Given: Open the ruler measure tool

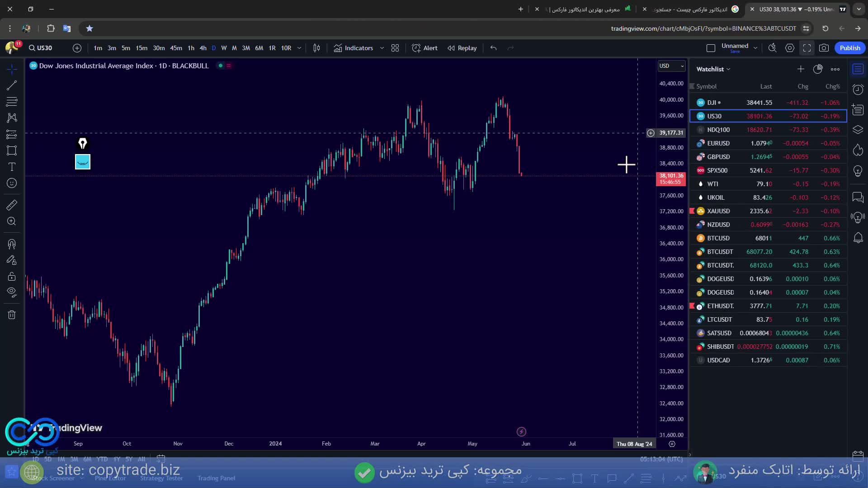Looking at the screenshot, I should (x=12, y=205).
